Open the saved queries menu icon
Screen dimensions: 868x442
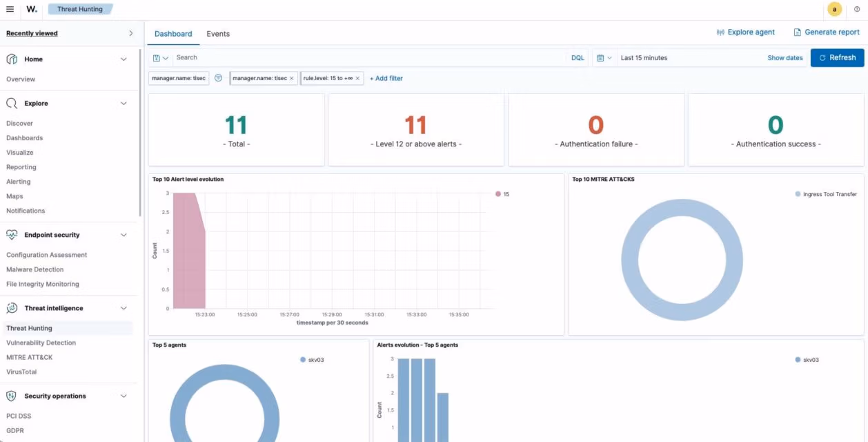(x=160, y=58)
